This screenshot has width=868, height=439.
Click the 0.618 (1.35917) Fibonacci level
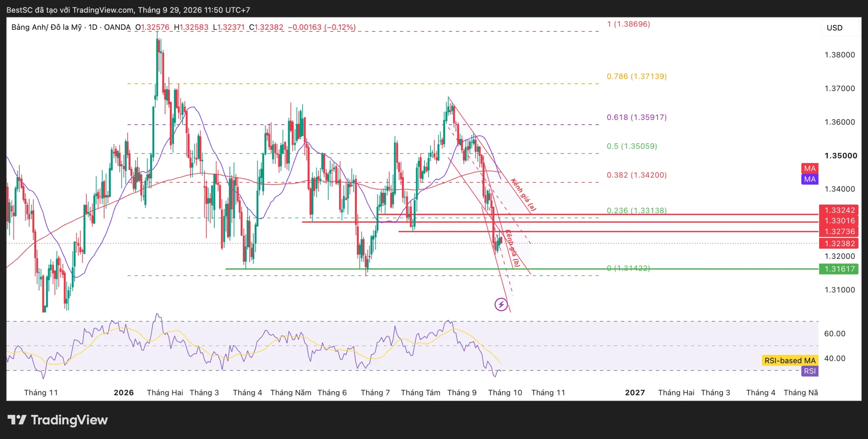point(636,117)
